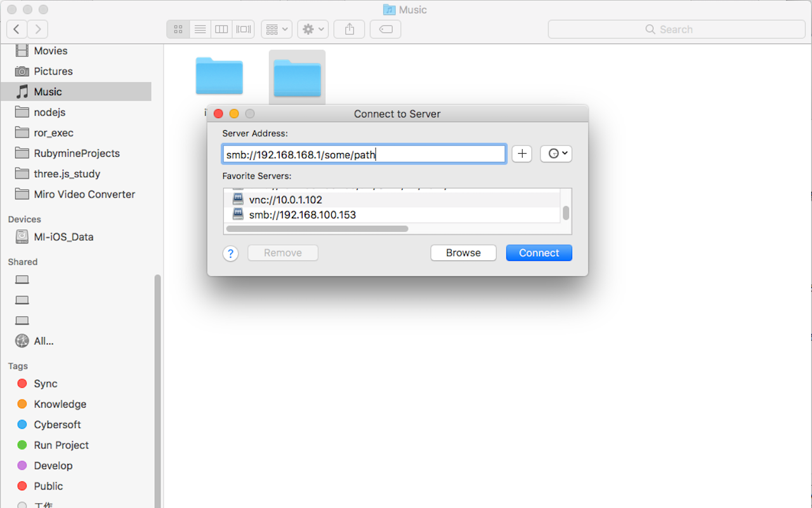This screenshot has height=508, width=812.
Task: Click the Edit Tags toolbar icon
Action: [x=385, y=29]
